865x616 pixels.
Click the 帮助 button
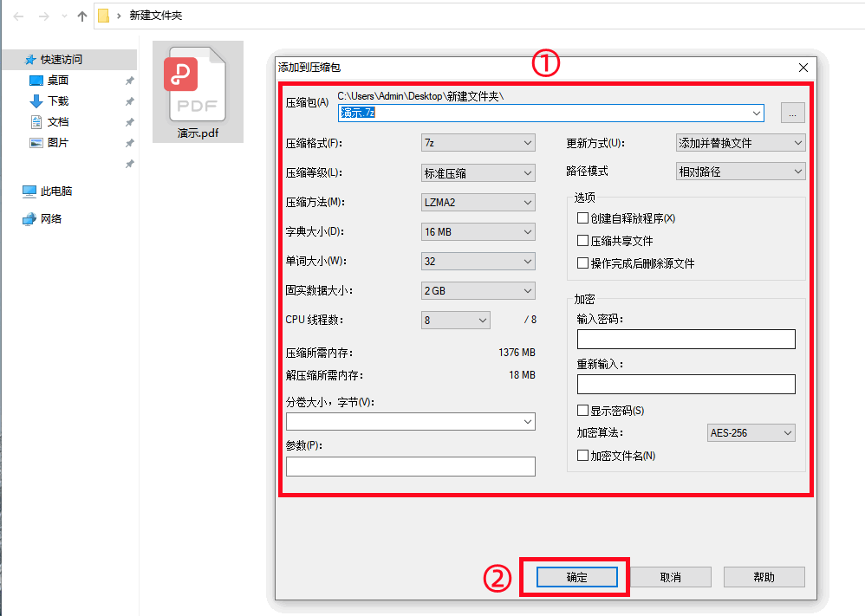[x=764, y=577]
